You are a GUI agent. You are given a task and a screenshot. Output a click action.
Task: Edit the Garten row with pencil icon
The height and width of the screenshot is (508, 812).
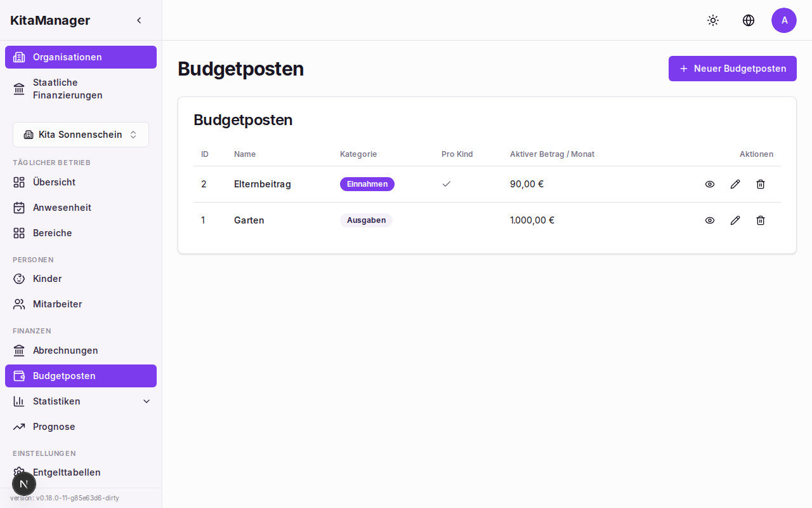click(x=735, y=220)
